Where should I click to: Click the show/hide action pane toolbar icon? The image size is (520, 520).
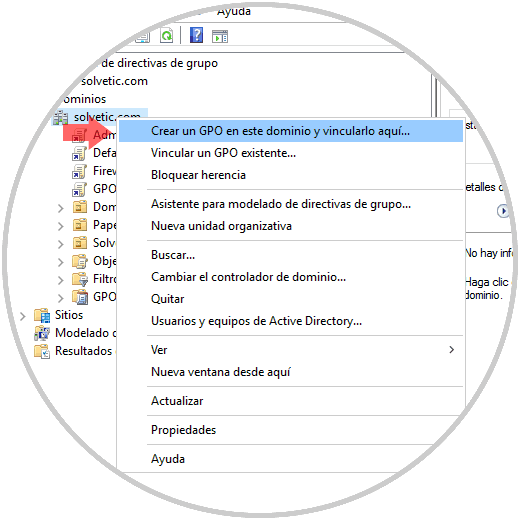click(220, 36)
